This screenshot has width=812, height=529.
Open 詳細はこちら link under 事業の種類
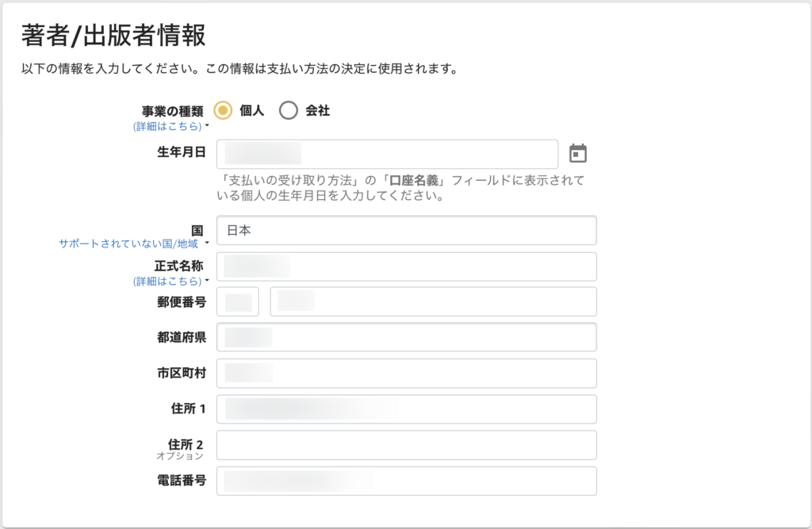[x=167, y=126]
